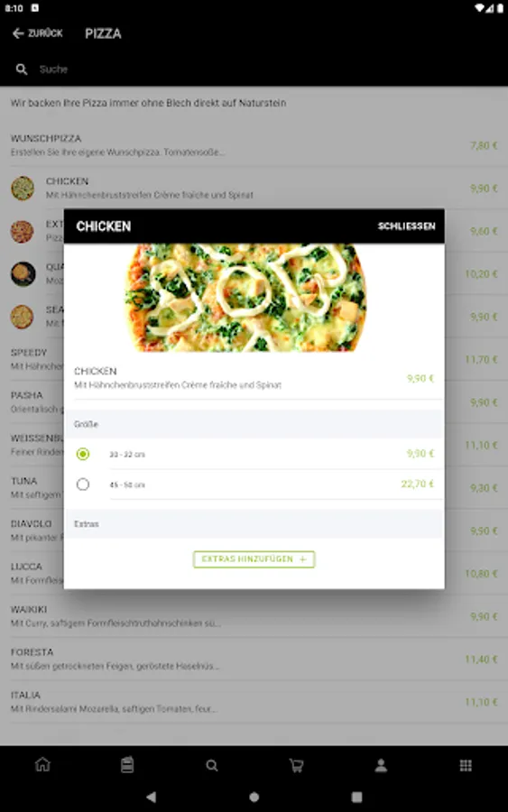Tap the Android home circle button
Screen dimensions: 508x812
[x=254, y=797]
